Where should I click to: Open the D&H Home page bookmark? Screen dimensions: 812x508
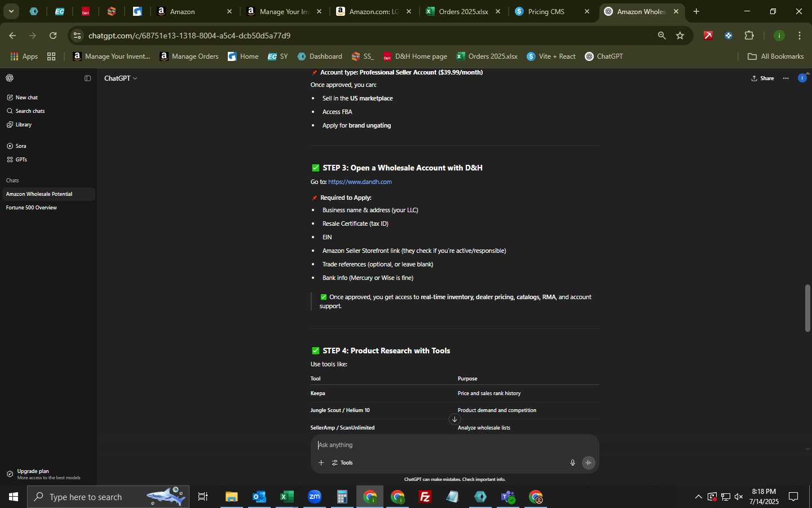click(x=415, y=56)
